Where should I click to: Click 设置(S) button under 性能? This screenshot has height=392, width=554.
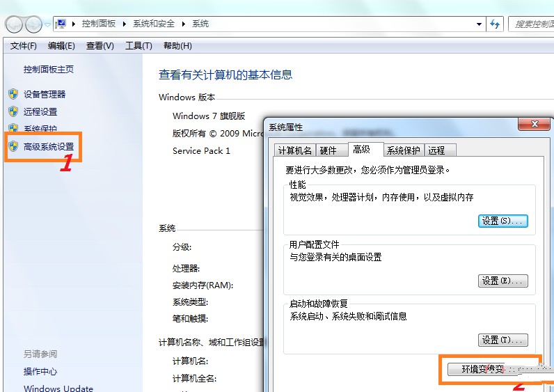tap(502, 221)
